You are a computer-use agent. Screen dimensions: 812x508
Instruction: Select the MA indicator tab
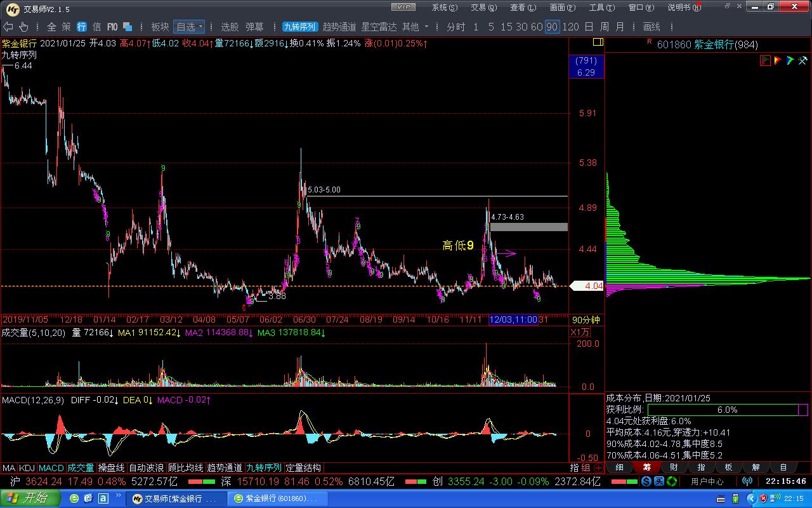(9, 468)
